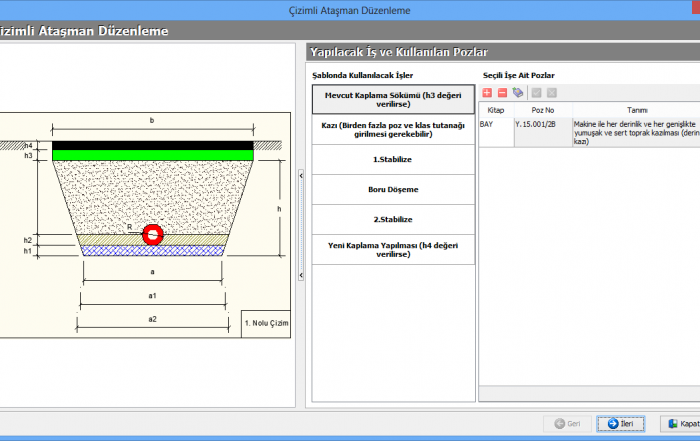Select 'Yeni Kaplama Yapılması' work item

(393, 249)
